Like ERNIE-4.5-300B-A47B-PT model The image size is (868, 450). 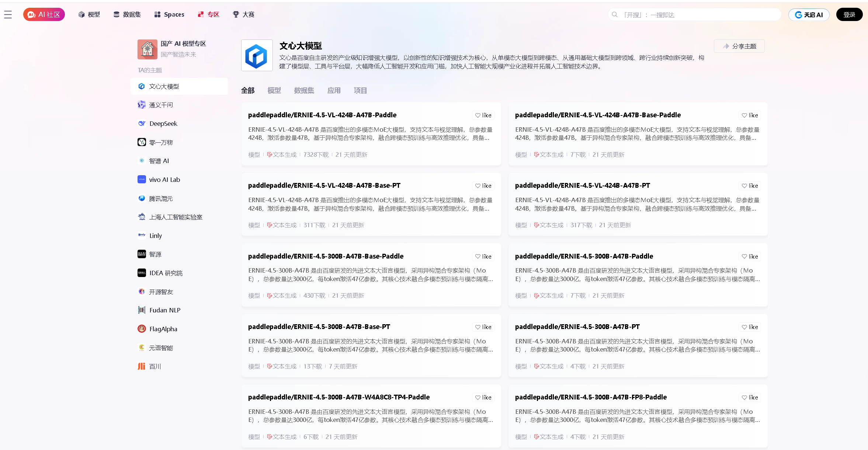[x=750, y=327]
